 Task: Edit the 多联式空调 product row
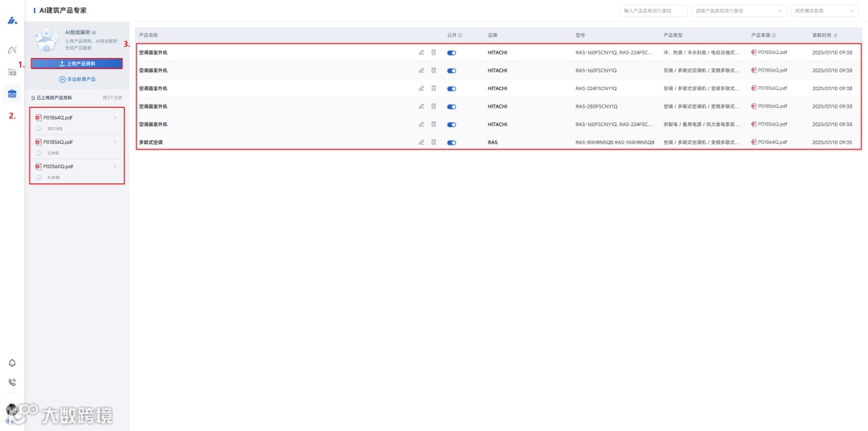coord(420,142)
